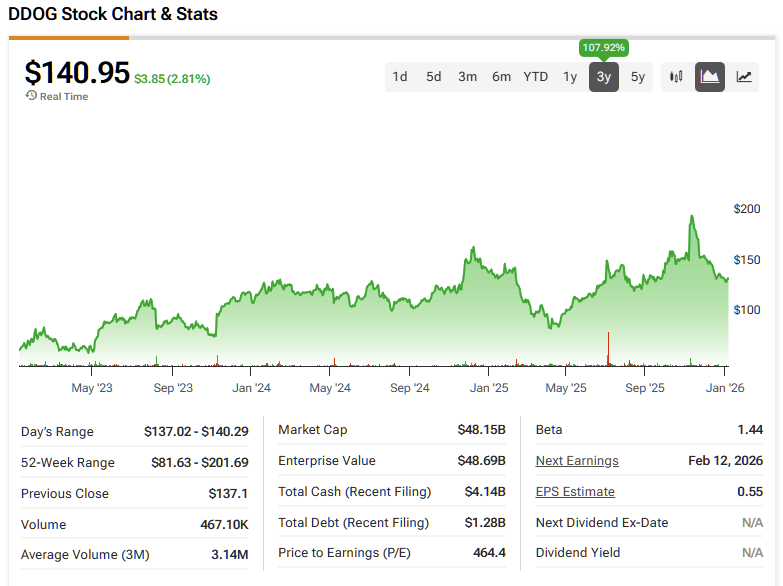Switch to line chart view
The width and height of the screenshot is (783, 586).
[x=744, y=77]
